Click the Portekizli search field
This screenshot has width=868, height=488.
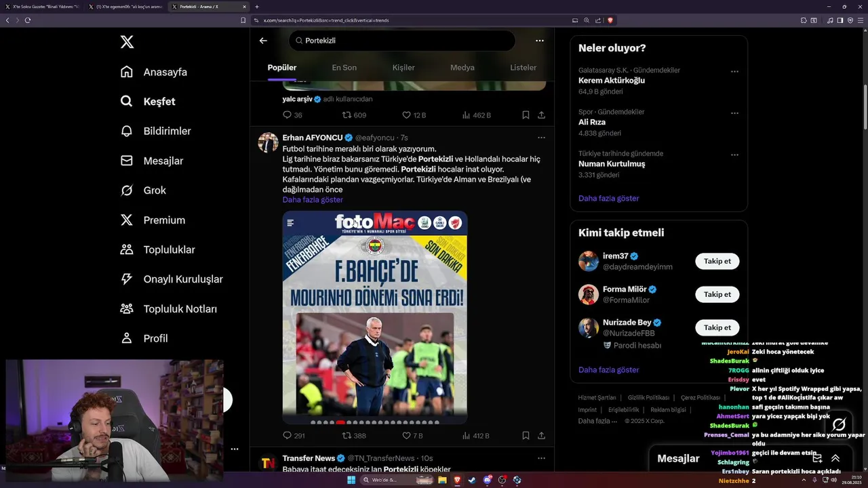(402, 41)
